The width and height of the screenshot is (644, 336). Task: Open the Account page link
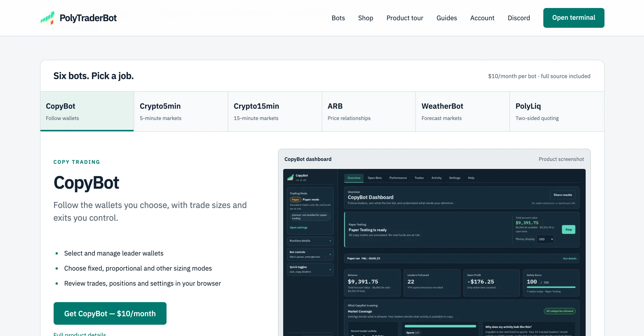coord(482,18)
